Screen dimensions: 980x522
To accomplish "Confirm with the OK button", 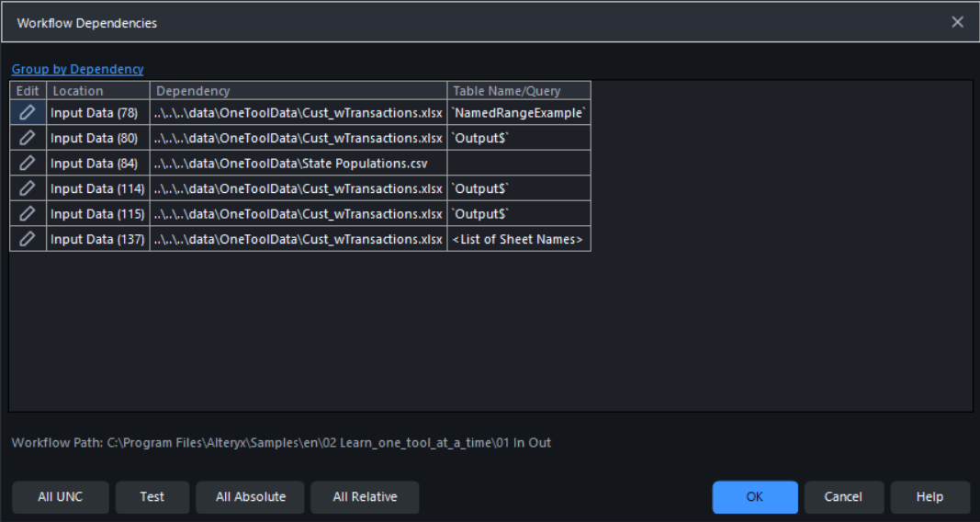I will pos(755,497).
